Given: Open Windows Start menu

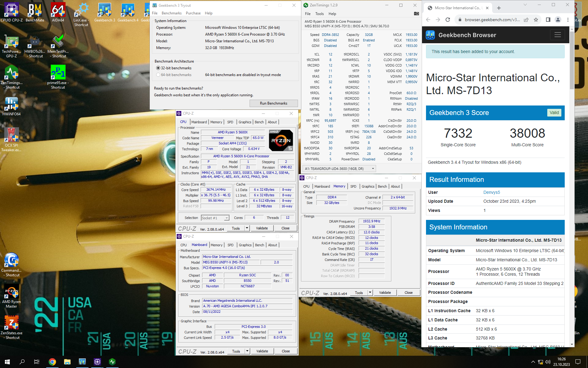Looking at the screenshot, I should [x=7, y=362].
